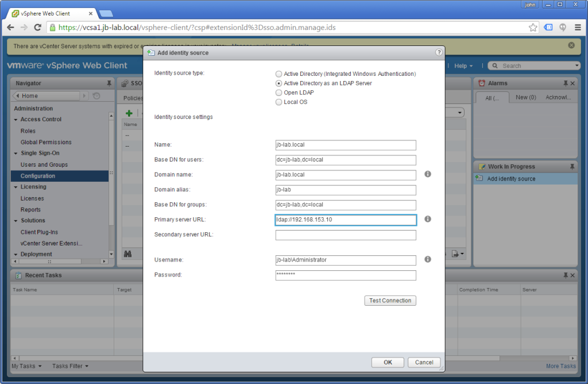This screenshot has height=384, width=588.
Task: Click the Name input field
Action: point(346,145)
